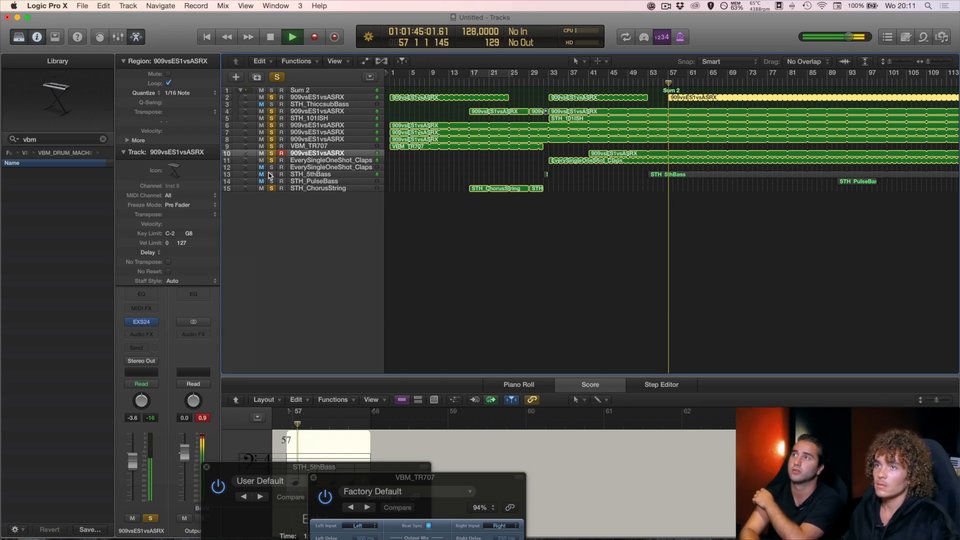
Task: Start playback with the green Play button
Action: (292, 37)
